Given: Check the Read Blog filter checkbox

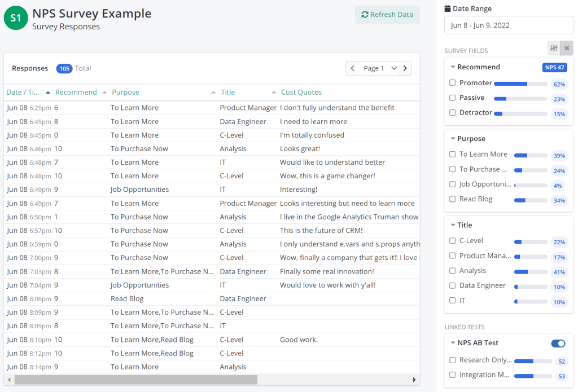Looking at the screenshot, I should (453, 199).
